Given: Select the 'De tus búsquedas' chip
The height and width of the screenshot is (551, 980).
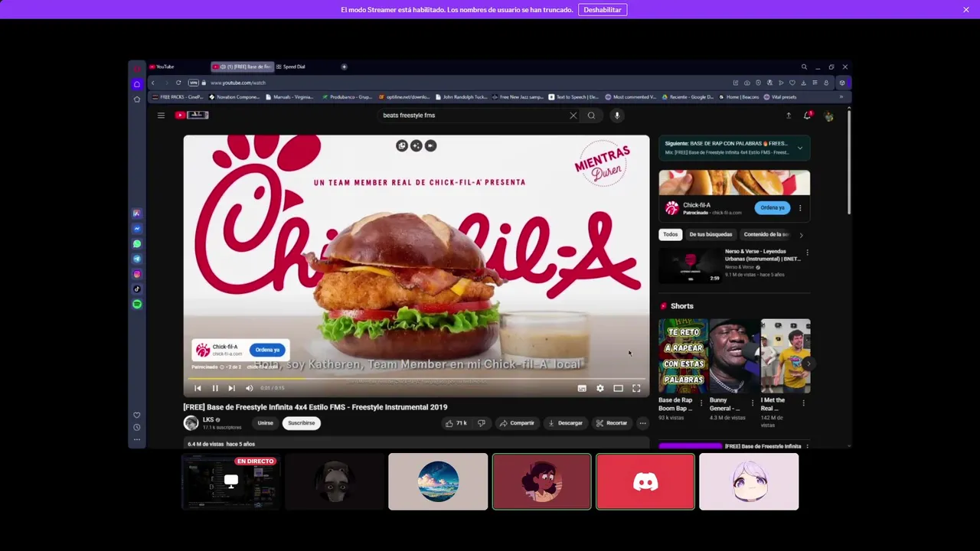Looking at the screenshot, I should 710,234.
